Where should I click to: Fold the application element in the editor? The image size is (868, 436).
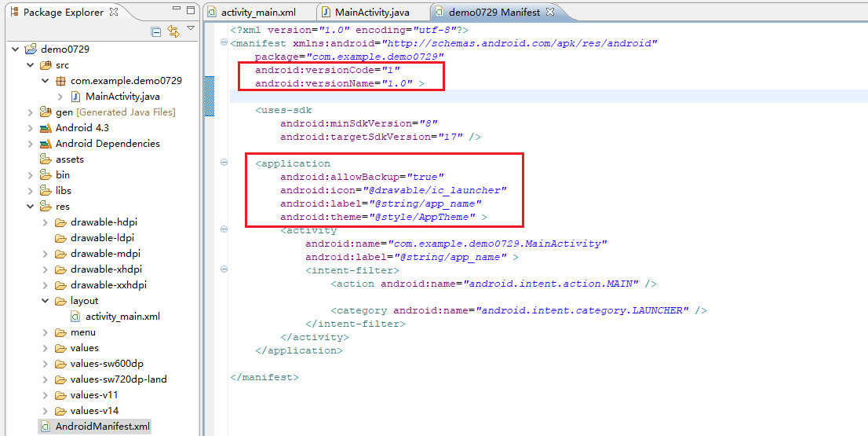224,163
